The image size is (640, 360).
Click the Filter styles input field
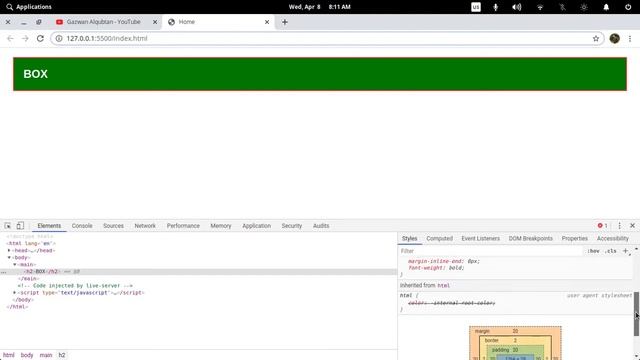tap(490, 251)
